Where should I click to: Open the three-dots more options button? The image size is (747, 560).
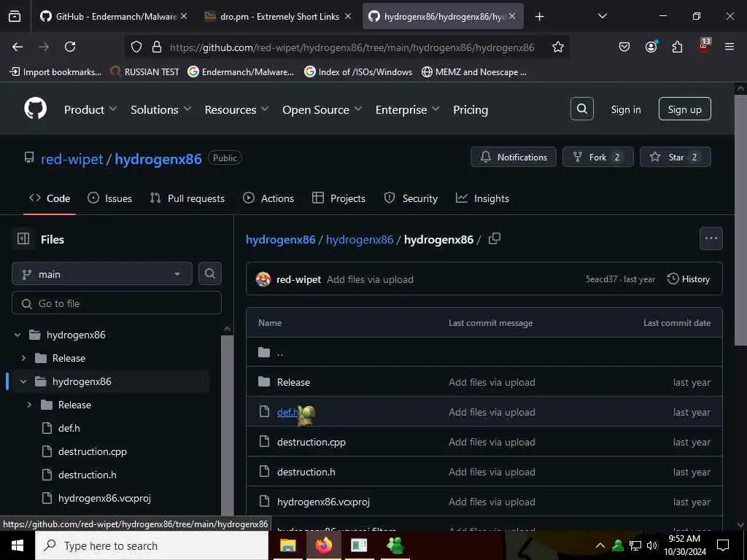click(711, 238)
